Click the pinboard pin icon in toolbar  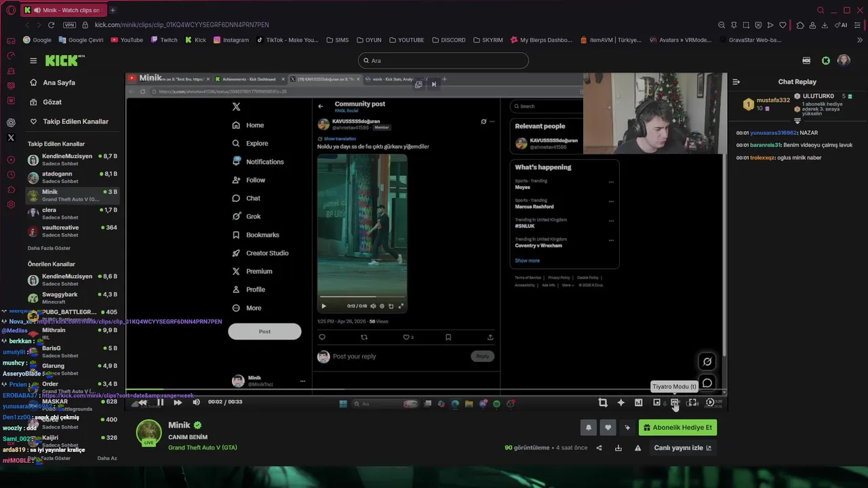(x=734, y=25)
